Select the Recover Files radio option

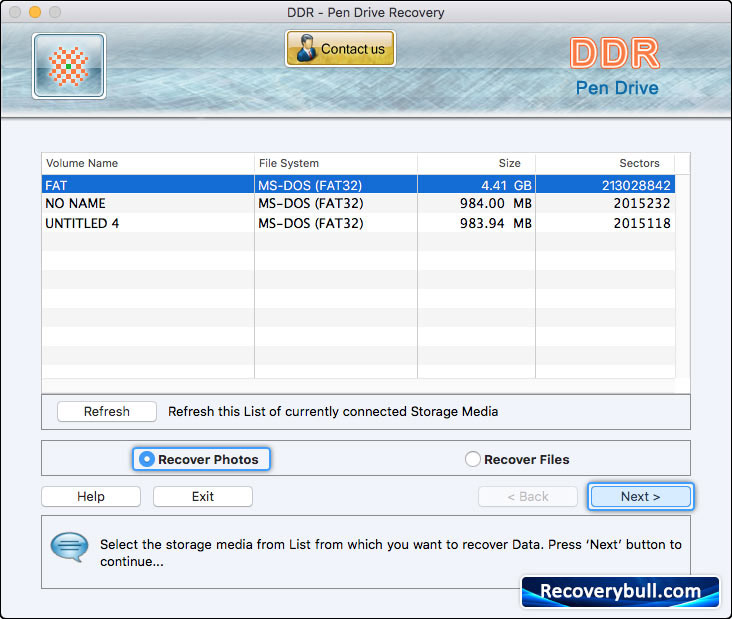[517, 459]
